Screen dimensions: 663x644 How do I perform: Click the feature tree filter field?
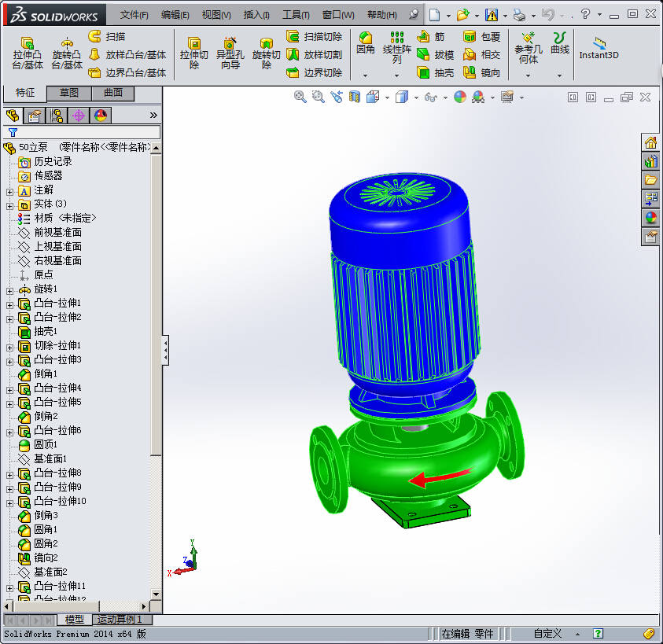point(82,132)
